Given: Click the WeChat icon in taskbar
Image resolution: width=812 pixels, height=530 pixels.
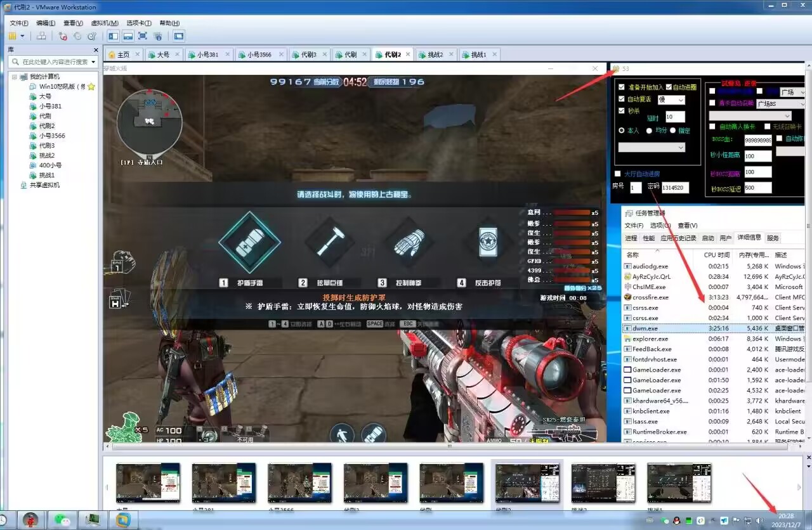Looking at the screenshot, I should [62, 520].
